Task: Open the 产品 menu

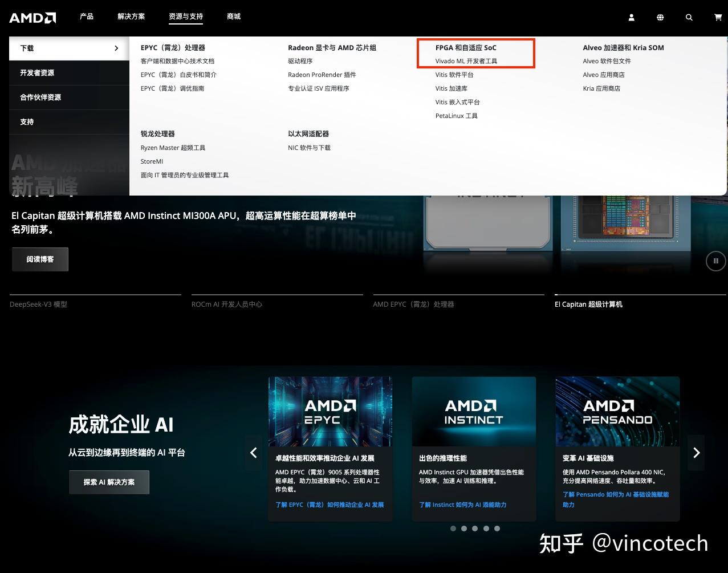Action: click(x=87, y=17)
